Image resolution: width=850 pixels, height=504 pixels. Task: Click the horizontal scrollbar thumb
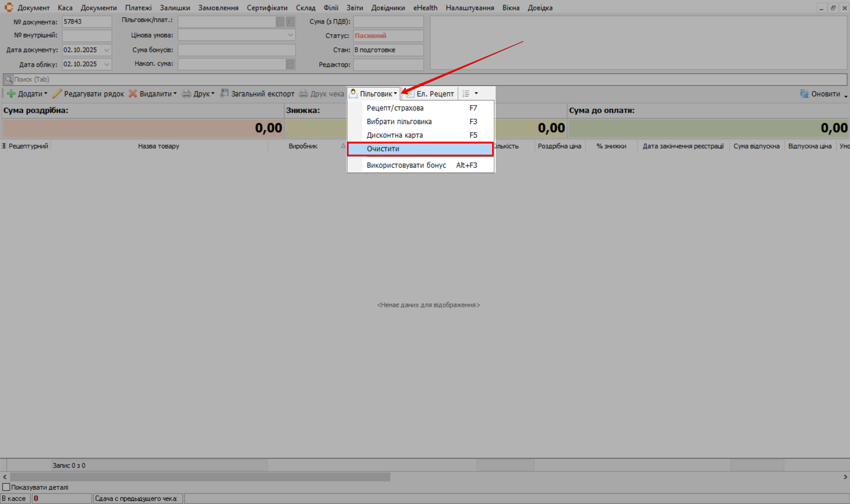coord(200,477)
